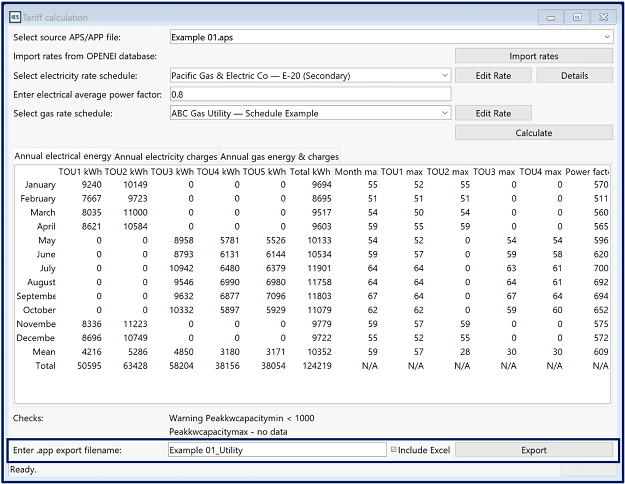Focus the average power factor input field
Screen dimensions: 625x484
(310, 94)
